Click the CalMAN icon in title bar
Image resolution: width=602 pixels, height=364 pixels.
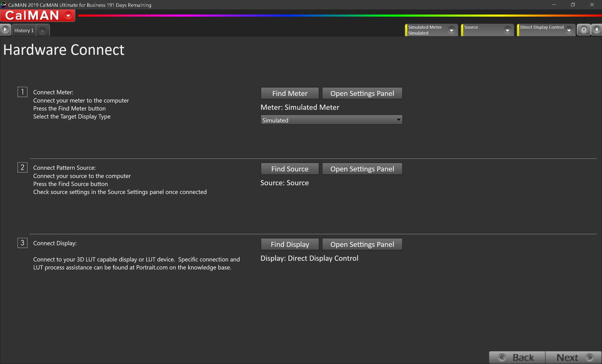[x=4, y=5]
